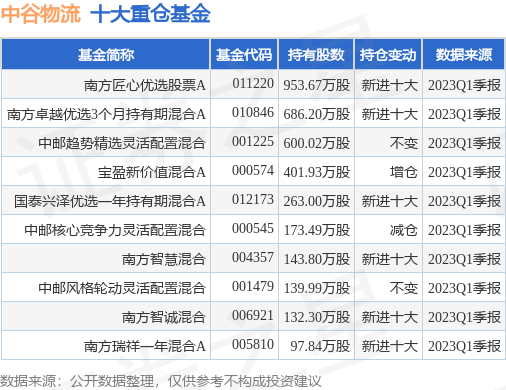Image resolution: width=506 pixels, height=390 pixels.
Task: Click fund name 国泰兴泽优选一年持有期混合A
Action: [x=110, y=201]
